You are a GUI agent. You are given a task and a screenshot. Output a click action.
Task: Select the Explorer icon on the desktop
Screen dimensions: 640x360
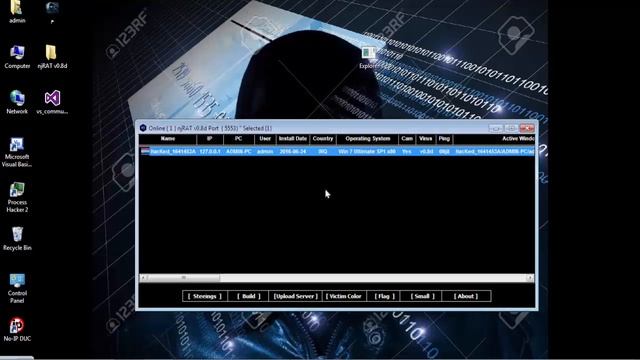[369, 57]
